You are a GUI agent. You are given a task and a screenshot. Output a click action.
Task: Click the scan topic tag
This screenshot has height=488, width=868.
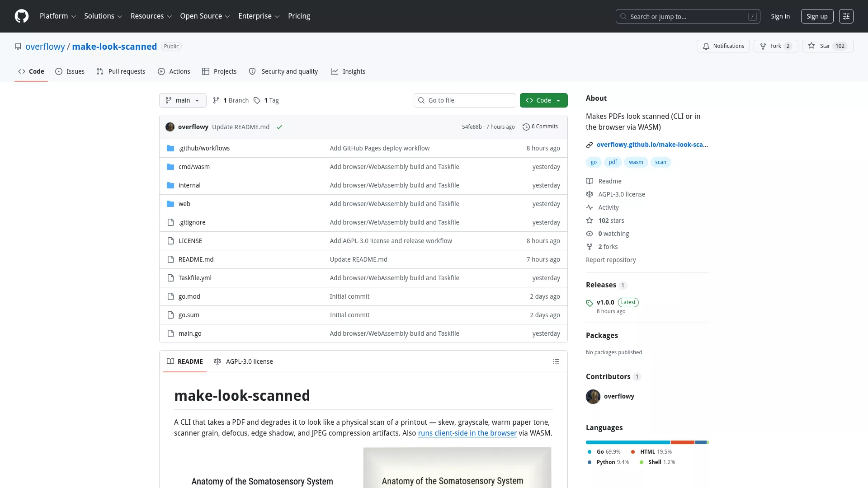[660, 162]
